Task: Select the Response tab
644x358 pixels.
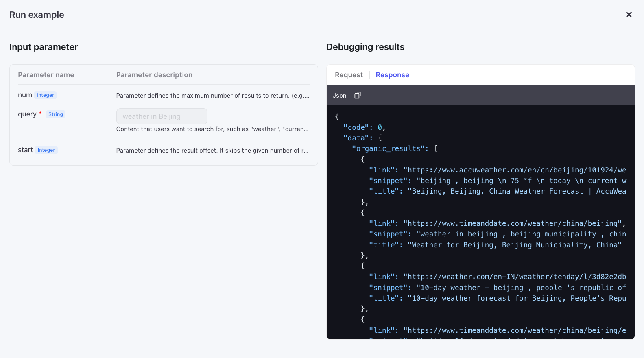Action: point(392,75)
